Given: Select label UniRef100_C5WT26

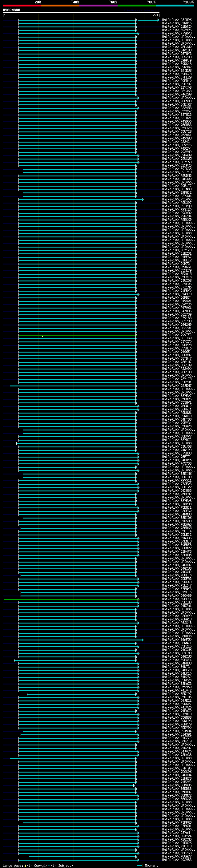Looking at the screenshot, I should pos(177,132).
